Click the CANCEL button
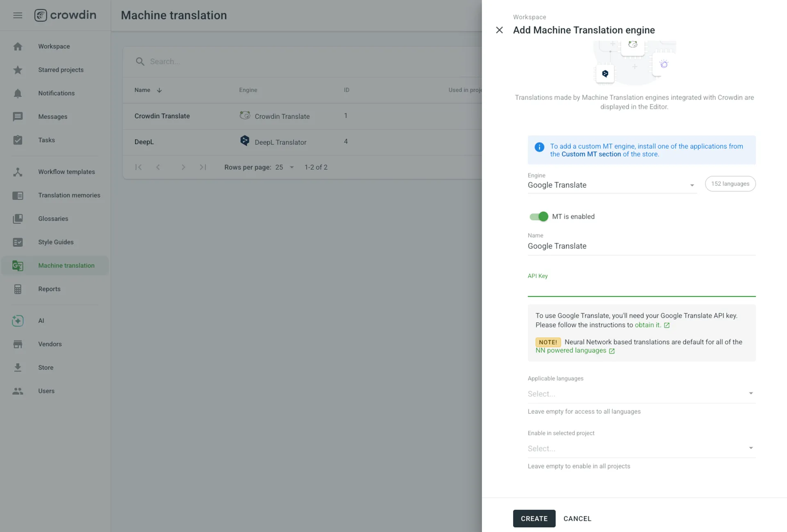787x532 pixels. (x=577, y=518)
